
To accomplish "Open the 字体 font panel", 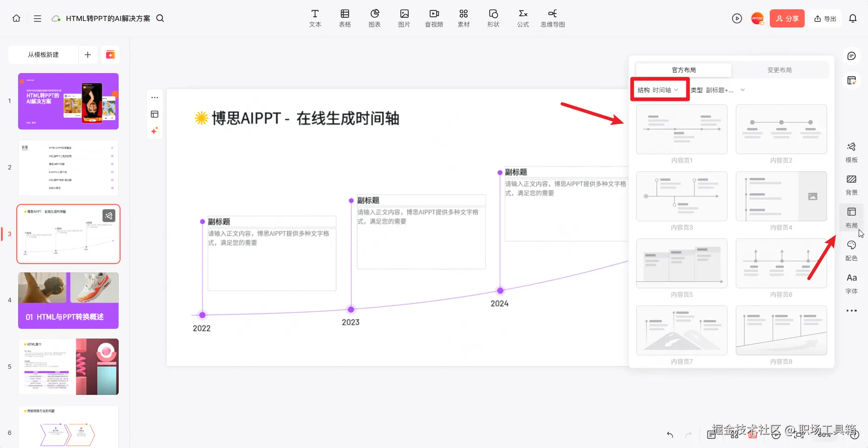I will pyautogui.click(x=851, y=284).
